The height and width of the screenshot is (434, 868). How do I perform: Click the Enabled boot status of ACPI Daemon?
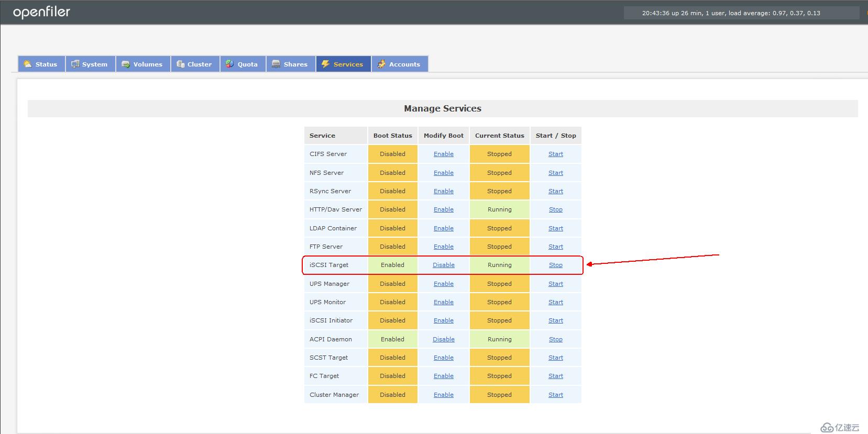click(393, 339)
